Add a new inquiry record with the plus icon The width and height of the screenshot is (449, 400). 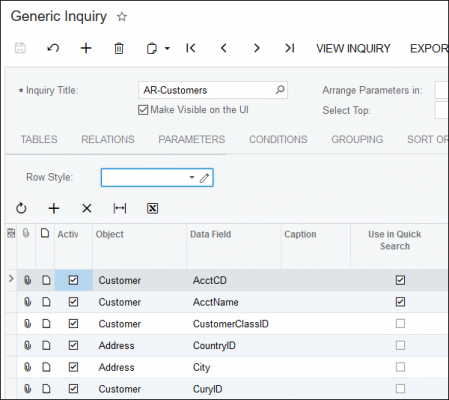86,48
